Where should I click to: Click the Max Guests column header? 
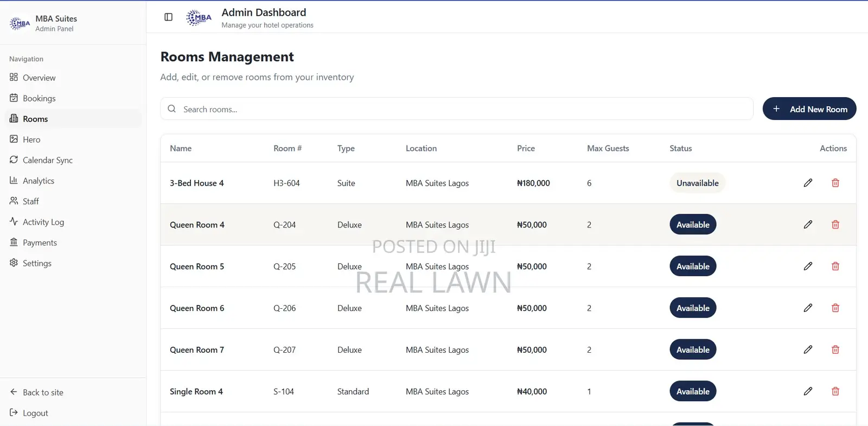608,148
